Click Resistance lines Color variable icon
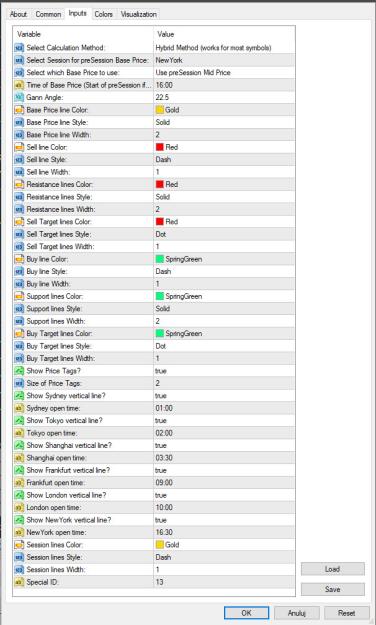376x625 pixels. click(19, 184)
